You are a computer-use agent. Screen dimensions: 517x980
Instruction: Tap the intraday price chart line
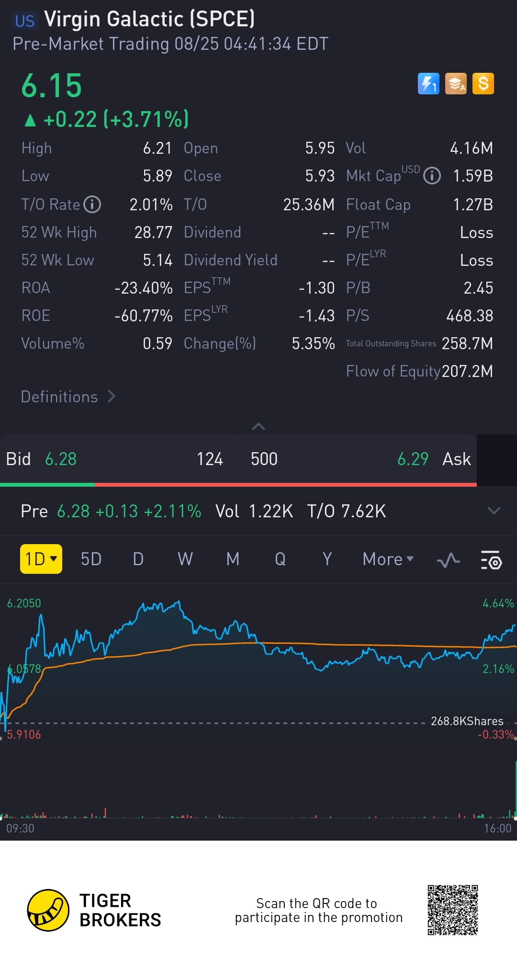coord(258,666)
